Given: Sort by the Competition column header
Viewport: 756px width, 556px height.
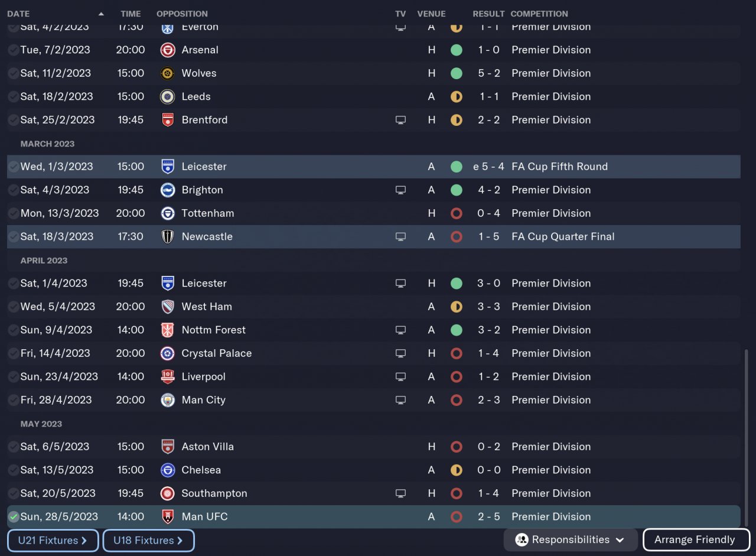Looking at the screenshot, I should [539, 14].
